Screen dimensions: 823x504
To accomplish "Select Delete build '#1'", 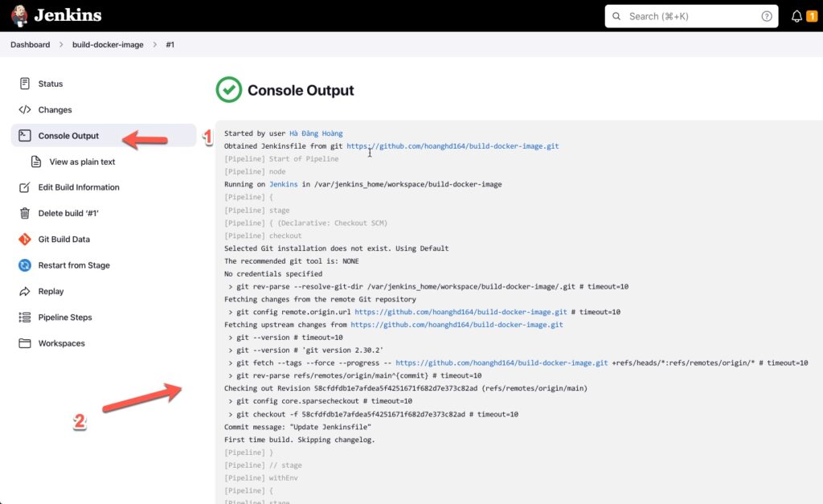I will pyautogui.click(x=68, y=213).
